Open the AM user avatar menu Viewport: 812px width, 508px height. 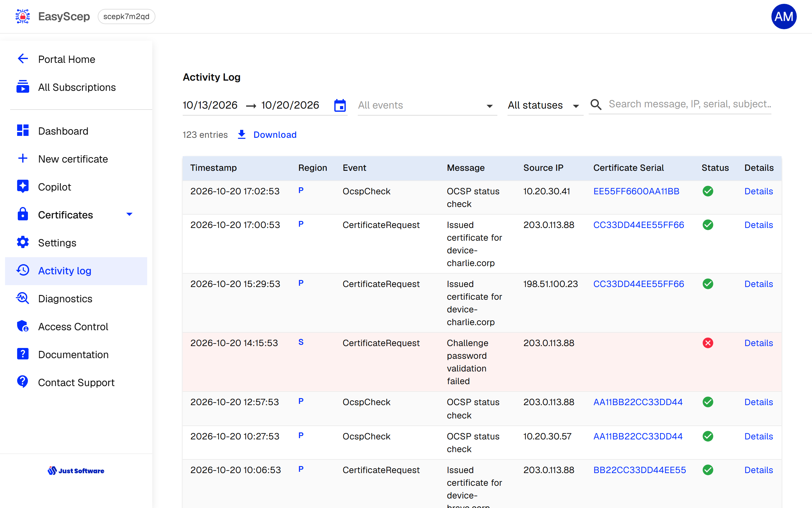tap(784, 17)
